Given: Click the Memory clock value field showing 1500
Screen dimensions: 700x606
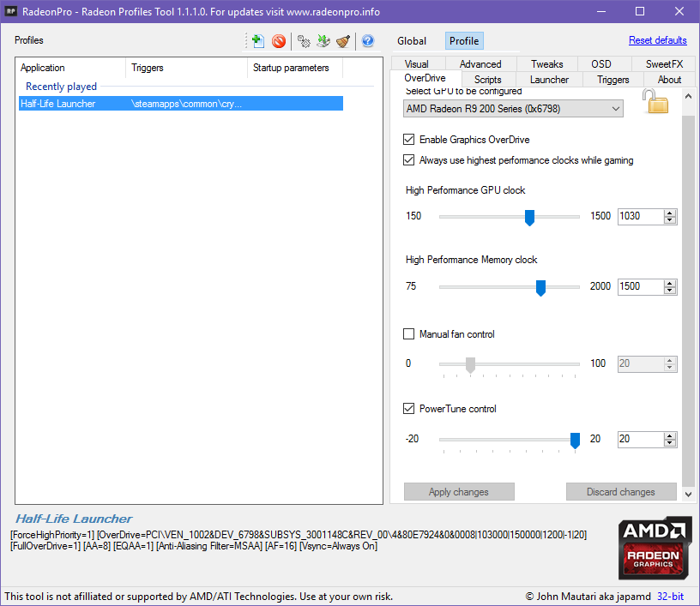Looking at the screenshot, I should (641, 287).
